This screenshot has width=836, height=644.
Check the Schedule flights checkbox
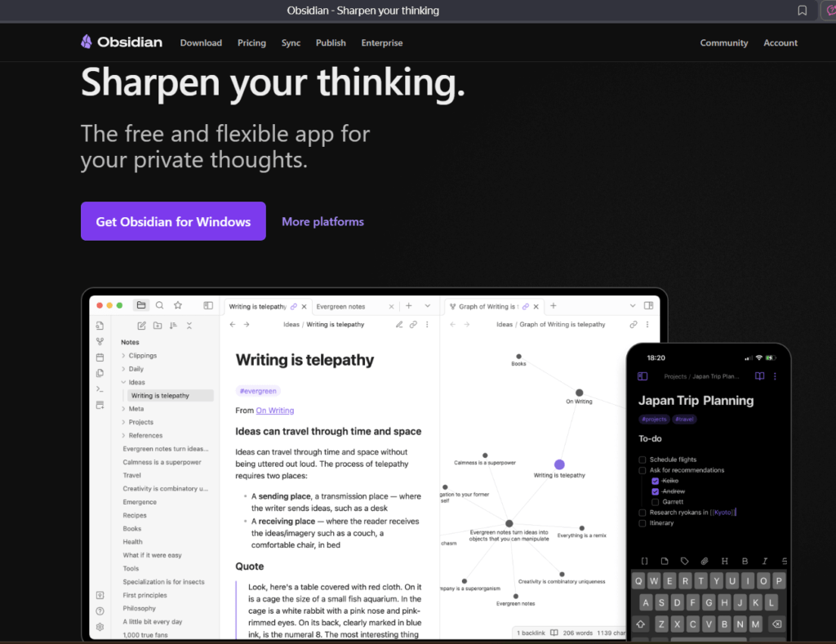pyautogui.click(x=643, y=460)
